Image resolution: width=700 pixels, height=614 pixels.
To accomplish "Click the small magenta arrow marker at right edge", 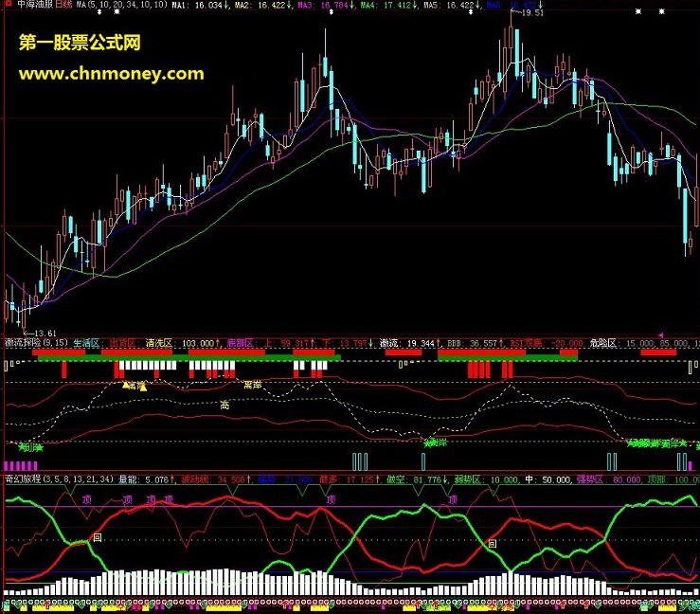I will pos(661,334).
